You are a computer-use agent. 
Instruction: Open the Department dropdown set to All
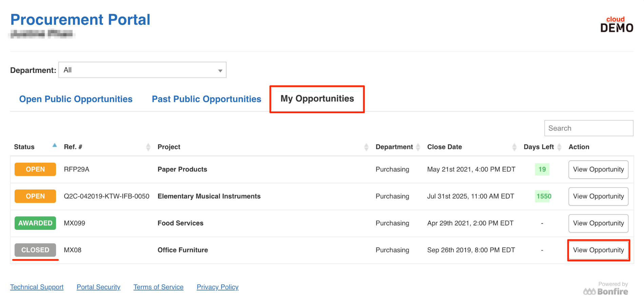point(142,70)
